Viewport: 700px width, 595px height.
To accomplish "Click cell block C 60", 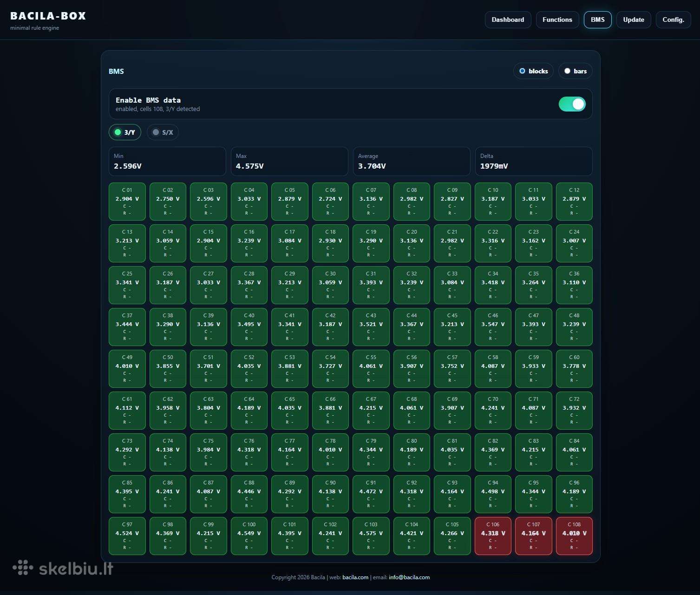I will click(574, 369).
